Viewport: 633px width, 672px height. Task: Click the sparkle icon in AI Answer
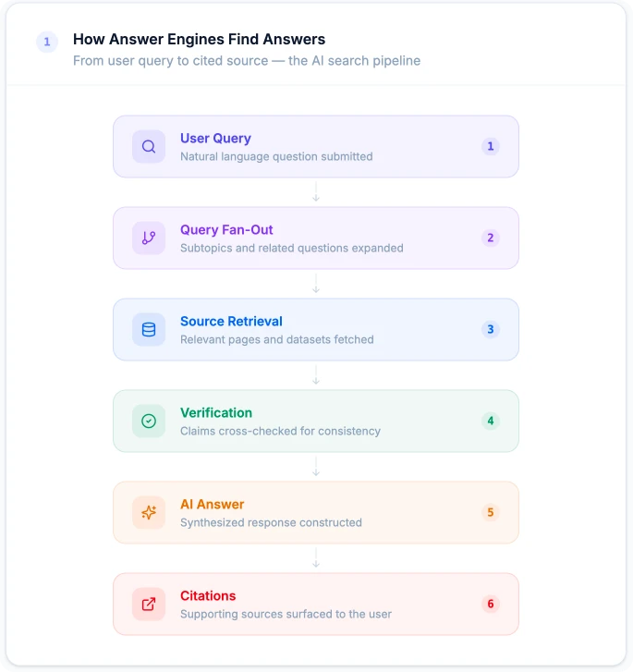click(x=149, y=513)
